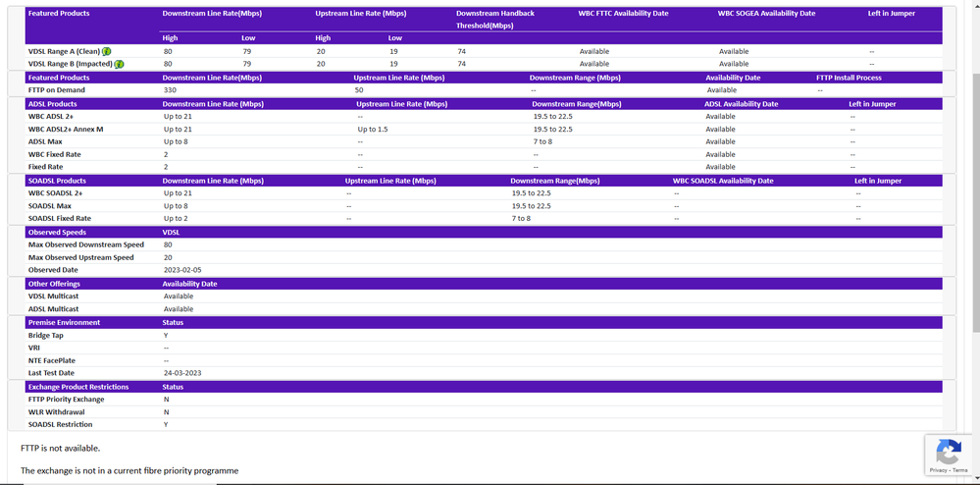The image size is (980, 485).
Task: Click the "ADSL Availability Date" column header
Action: (742, 104)
